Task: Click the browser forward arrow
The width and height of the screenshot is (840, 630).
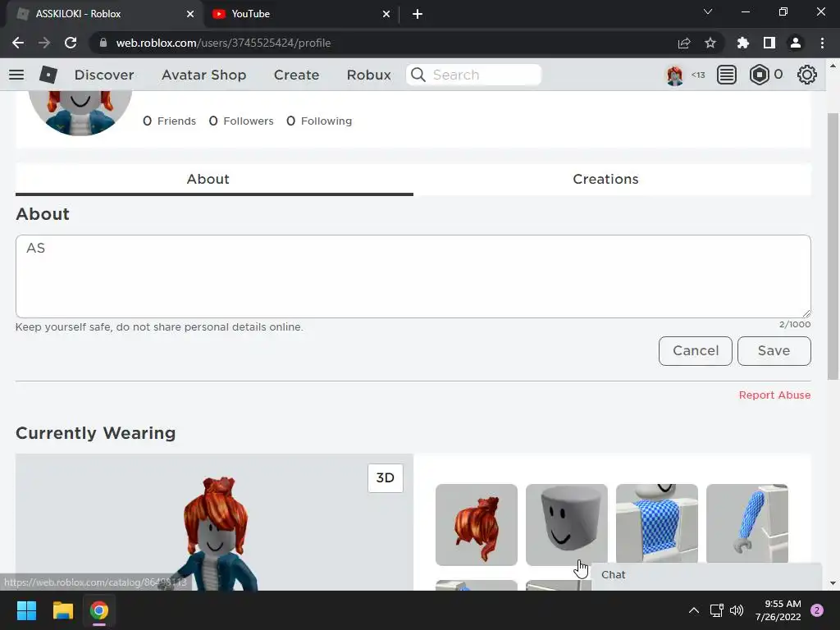Action: click(44, 43)
